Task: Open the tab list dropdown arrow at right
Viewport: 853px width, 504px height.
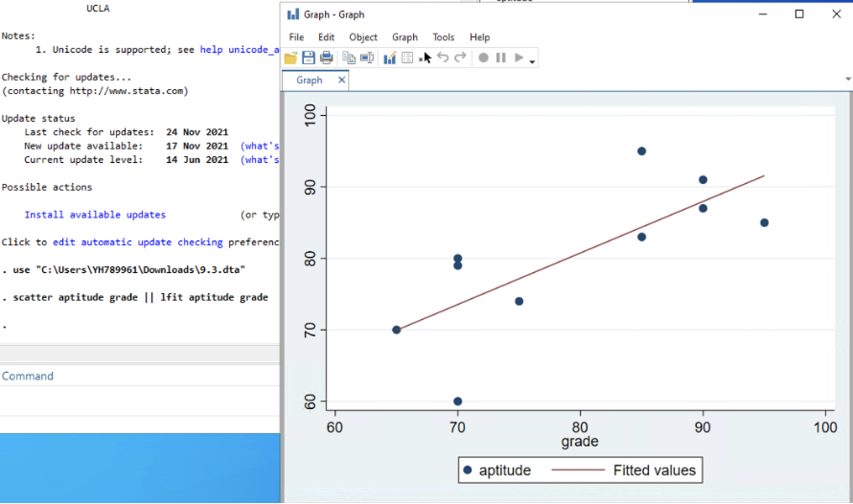Action: click(847, 80)
